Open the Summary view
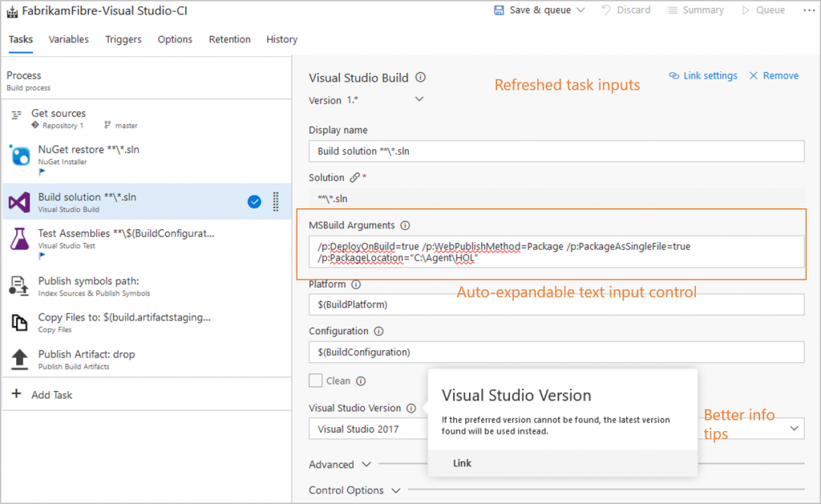The width and height of the screenshot is (821, 504). pyautogui.click(x=695, y=10)
